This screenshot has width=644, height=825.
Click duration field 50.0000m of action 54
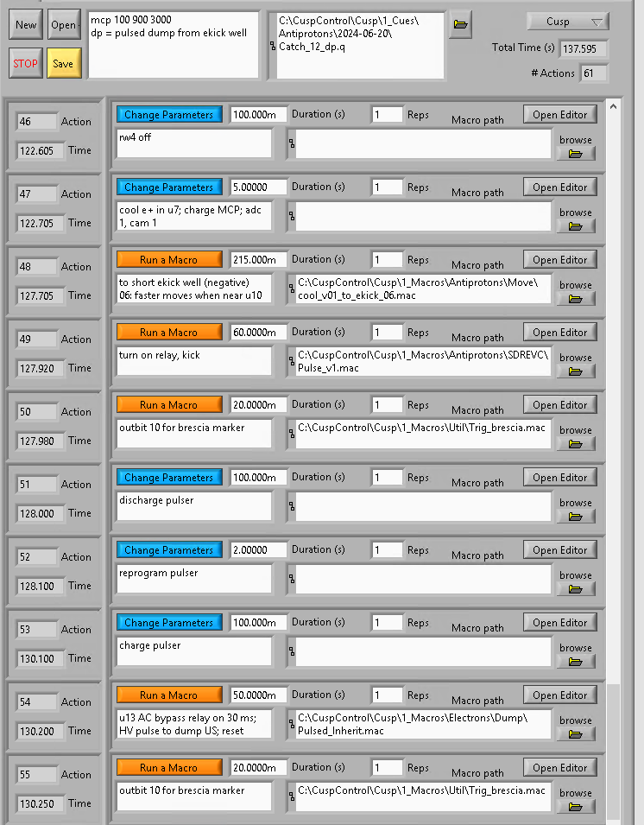click(259, 695)
